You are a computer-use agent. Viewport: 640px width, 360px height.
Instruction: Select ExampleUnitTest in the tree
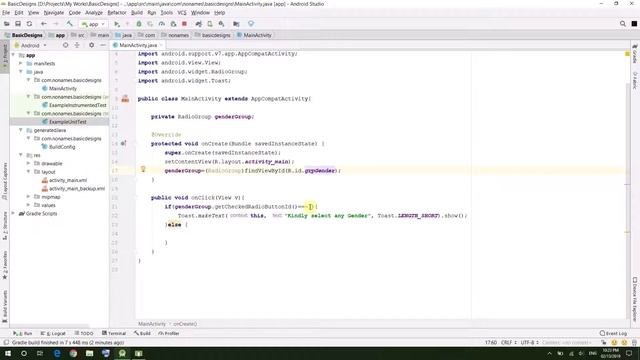click(x=67, y=122)
